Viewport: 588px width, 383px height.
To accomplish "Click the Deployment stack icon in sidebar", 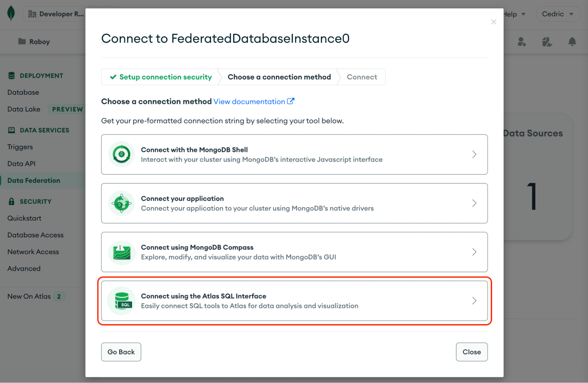I will tap(11, 76).
